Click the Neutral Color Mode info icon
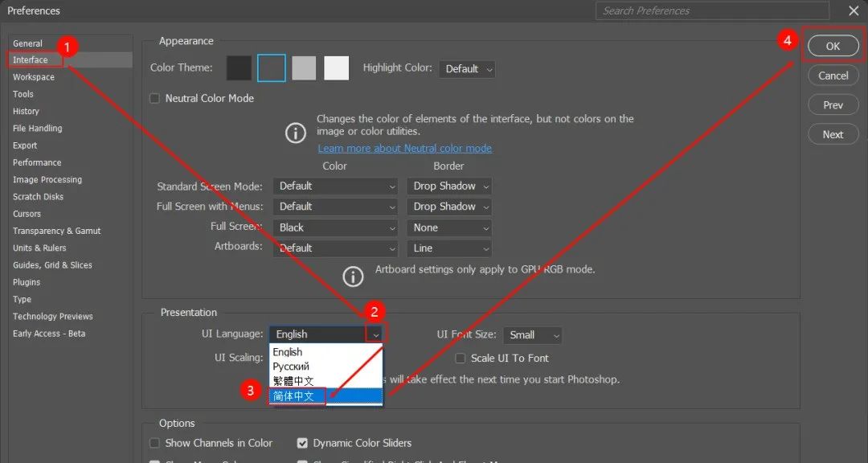868x463 pixels. pyautogui.click(x=296, y=133)
